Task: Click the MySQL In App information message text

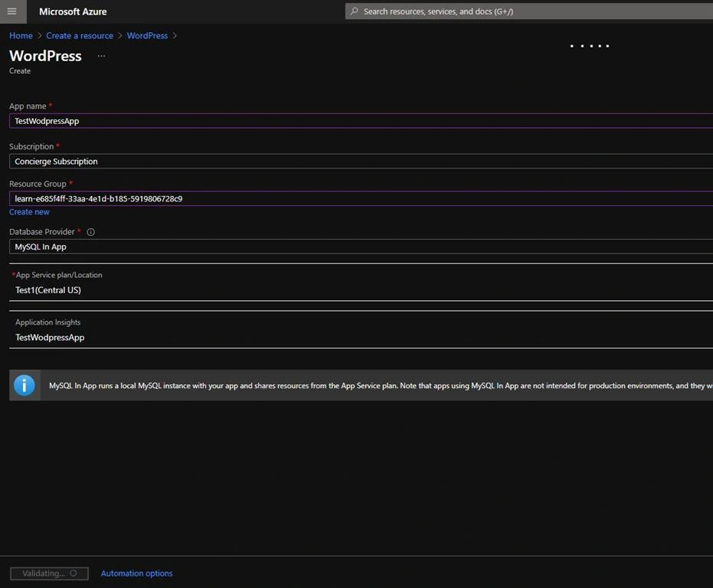Action: pyautogui.click(x=381, y=386)
